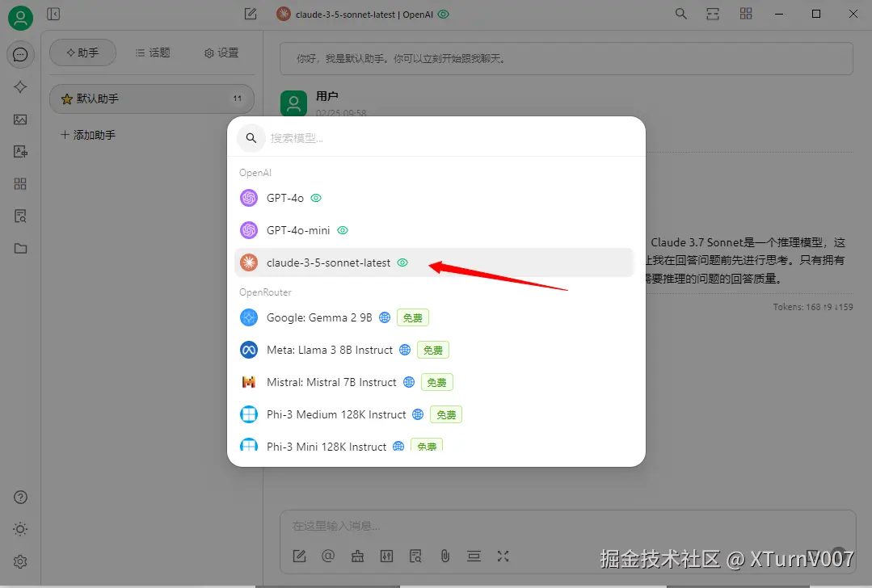Viewport: 872px width, 588px height.
Task: Open model selector claude-3-5-sonnet-latest | OpenAI in header
Action: 363,15
